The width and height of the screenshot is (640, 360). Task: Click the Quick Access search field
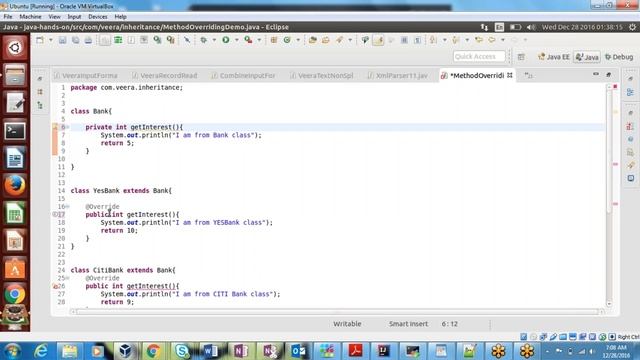tap(479, 57)
